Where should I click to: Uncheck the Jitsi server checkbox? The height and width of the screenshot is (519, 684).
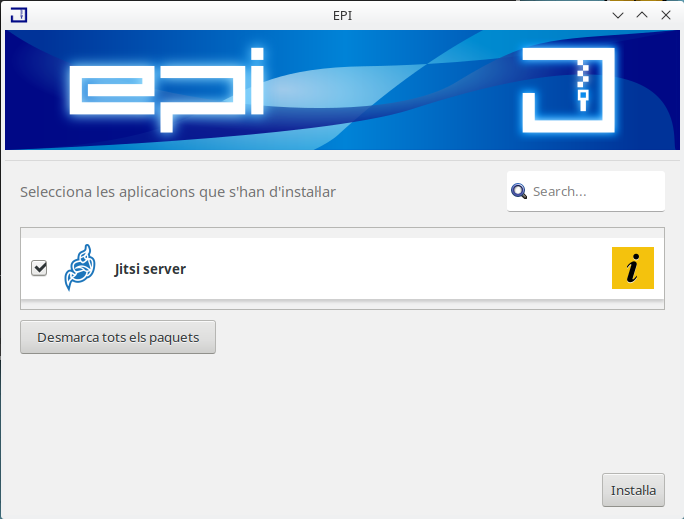[x=39, y=268]
